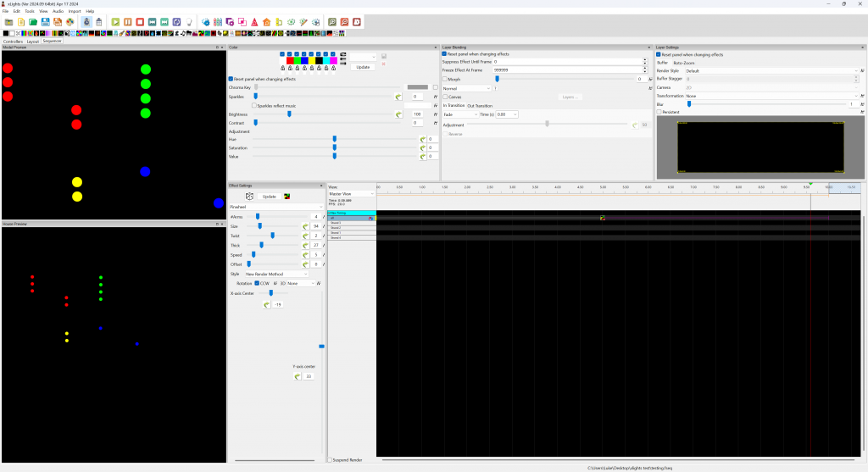The height and width of the screenshot is (472, 868).
Task: Click the Update button in Color panel
Action: tap(363, 66)
